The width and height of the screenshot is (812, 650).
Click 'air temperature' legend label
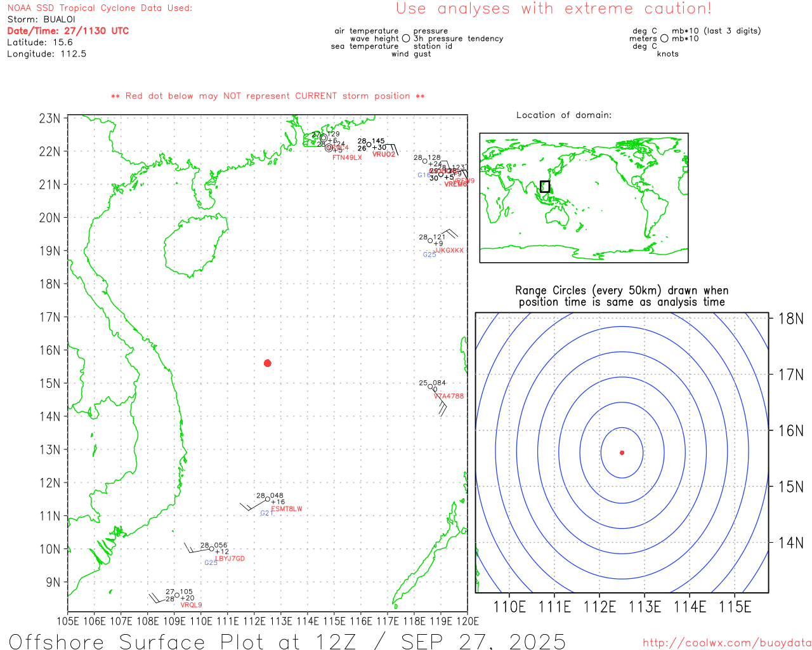[x=367, y=31]
